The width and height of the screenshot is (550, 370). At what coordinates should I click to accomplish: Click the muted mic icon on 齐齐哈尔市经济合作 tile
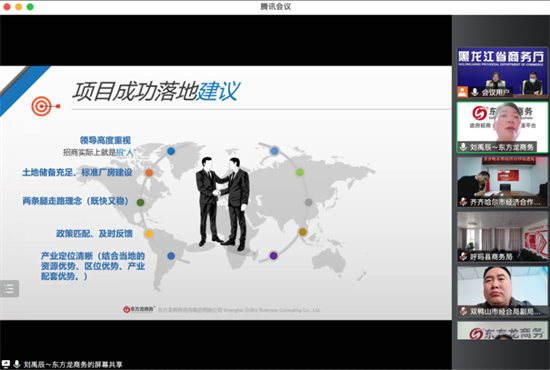tap(463, 202)
